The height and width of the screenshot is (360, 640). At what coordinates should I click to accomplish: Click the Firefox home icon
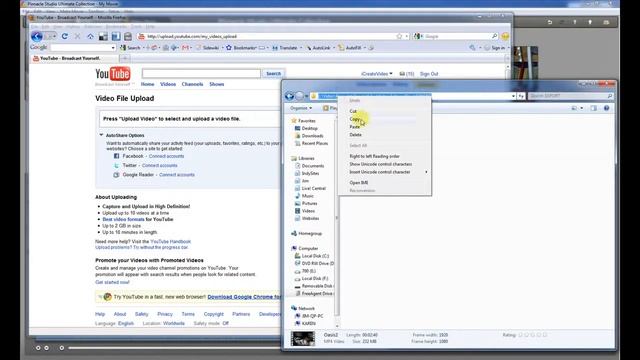[x=90, y=36]
